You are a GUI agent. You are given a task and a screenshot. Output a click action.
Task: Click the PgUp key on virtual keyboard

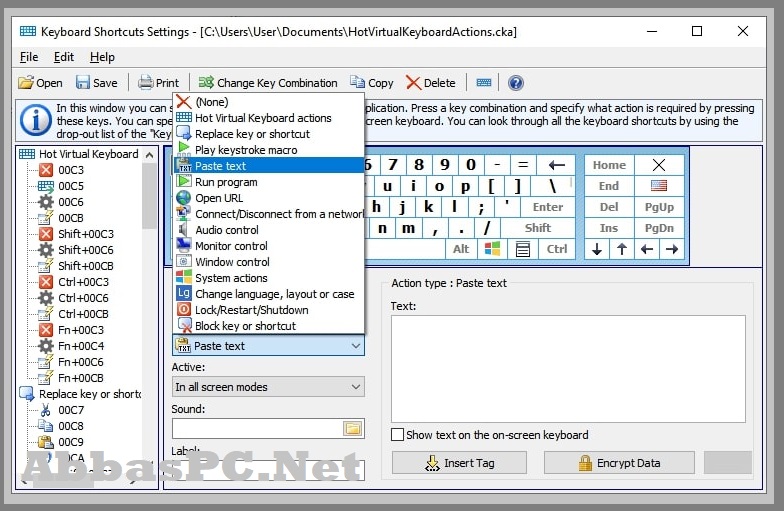coord(660,207)
